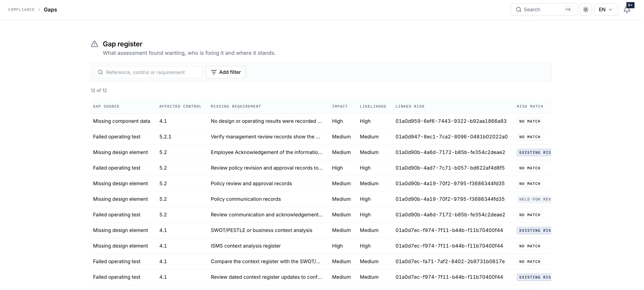This screenshot has width=644, height=290.
Task: Open Policy review and approval records
Action: pyautogui.click(x=251, y=183)
